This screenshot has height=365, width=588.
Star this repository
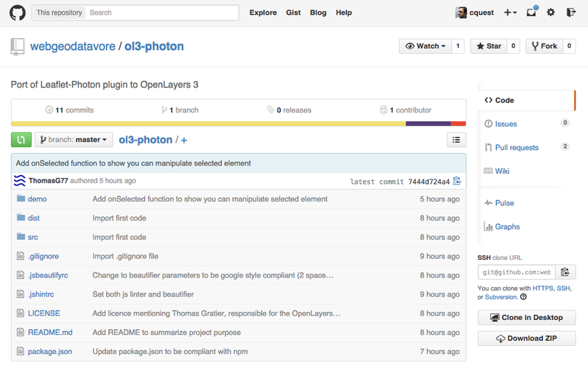[x=489, y=46]
